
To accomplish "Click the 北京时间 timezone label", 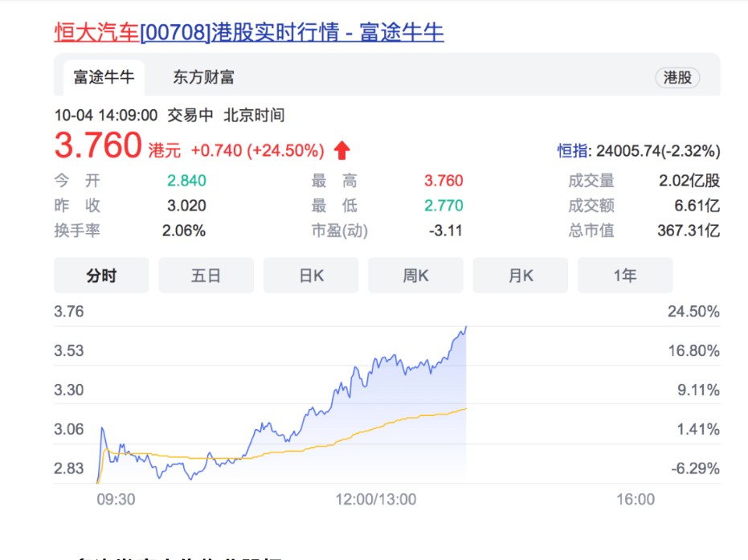I will (x=254, y=116).
